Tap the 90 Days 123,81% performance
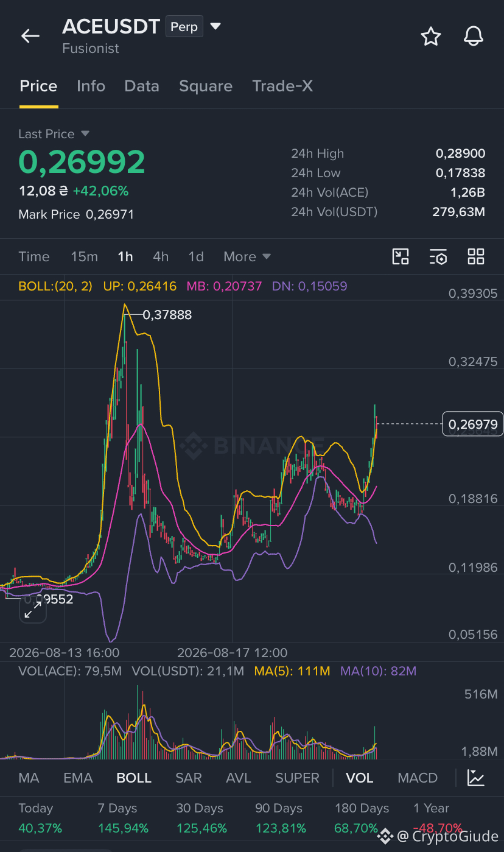Viewport: 504px width, 852px height. point(281,818)
